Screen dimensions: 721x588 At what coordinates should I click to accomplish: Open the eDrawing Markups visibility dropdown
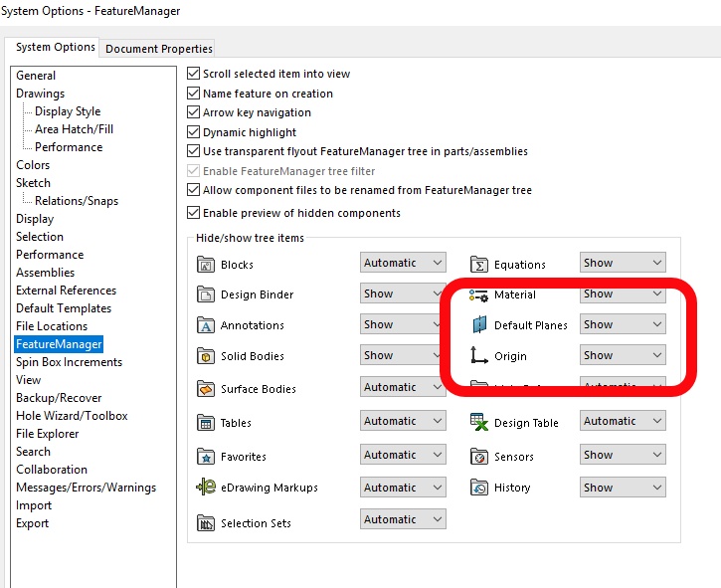(x=403, y=488)
